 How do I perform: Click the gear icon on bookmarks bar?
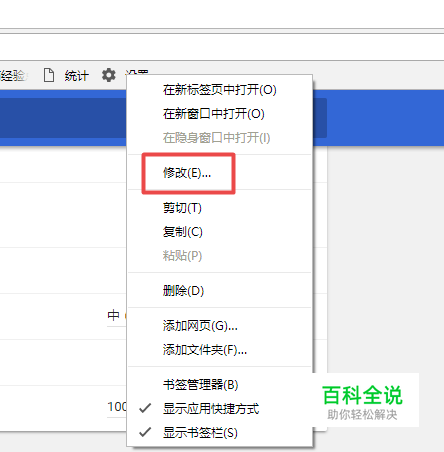tap(109, 75)
